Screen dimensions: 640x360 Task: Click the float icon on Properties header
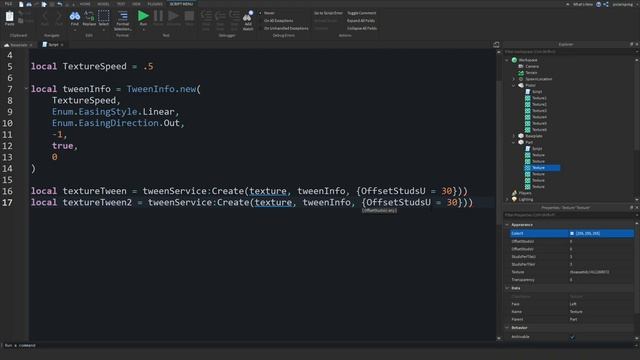[x=631, y=207]
